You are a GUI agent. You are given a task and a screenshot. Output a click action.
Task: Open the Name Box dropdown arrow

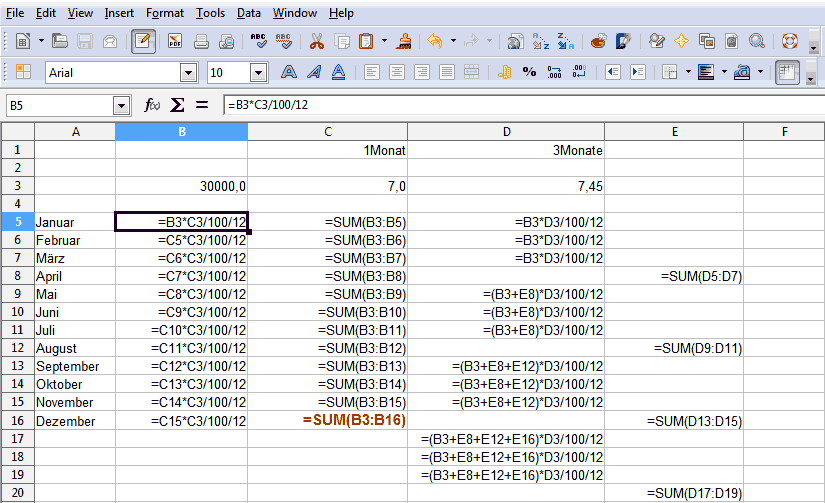click(122, 106)
